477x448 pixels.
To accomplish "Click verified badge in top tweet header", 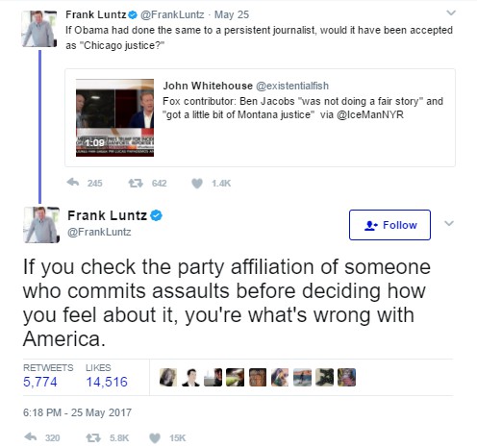I will pos(133,14).
